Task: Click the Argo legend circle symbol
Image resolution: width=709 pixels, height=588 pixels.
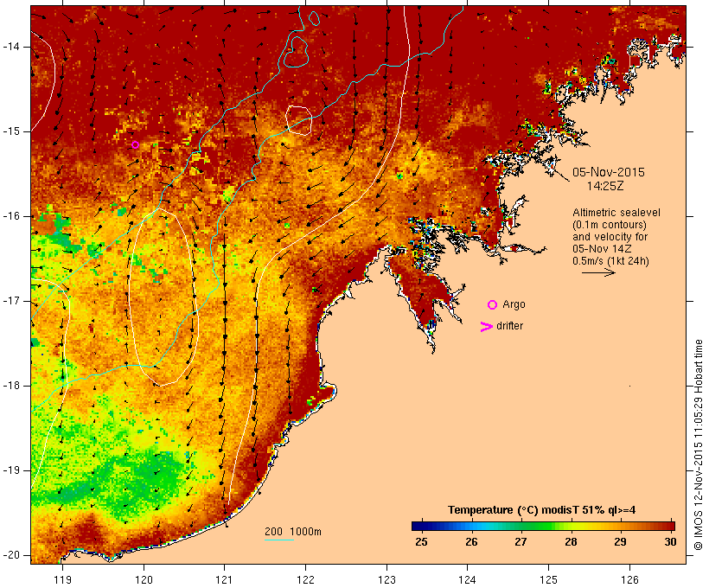Action: click(x=493, y=304)
